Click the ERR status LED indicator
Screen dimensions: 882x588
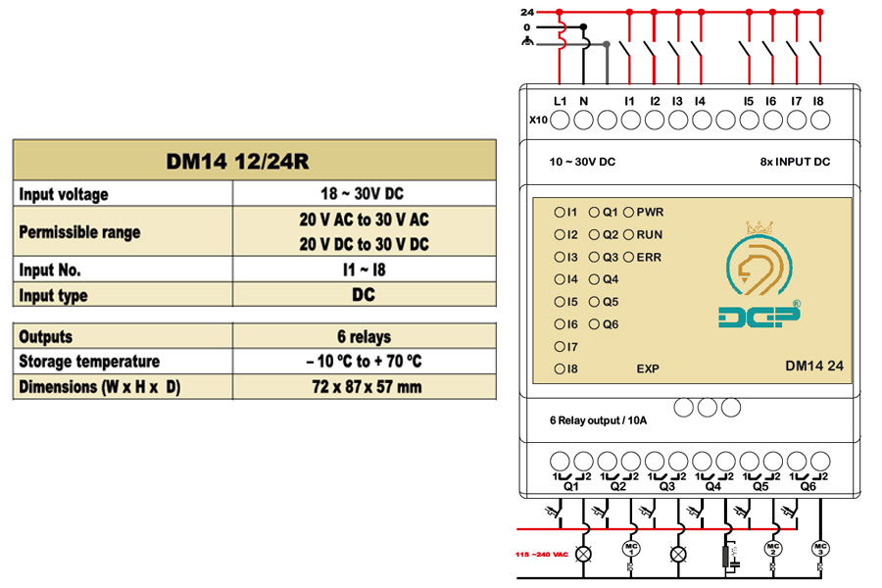[628, 257]
